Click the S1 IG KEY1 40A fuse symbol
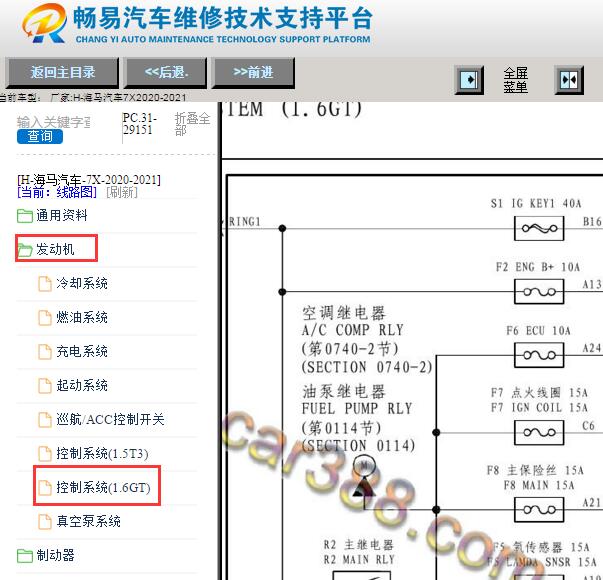Screen dimensions: 603x580 (539, 228)
